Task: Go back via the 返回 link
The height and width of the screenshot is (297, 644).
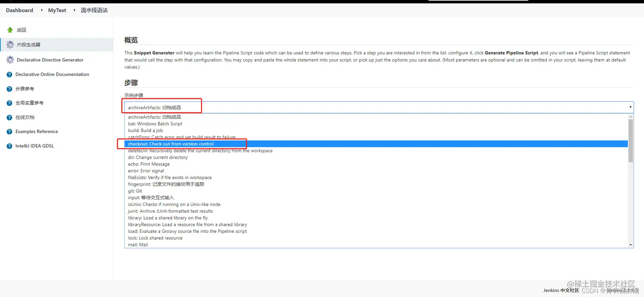Action: coord(21,30)
